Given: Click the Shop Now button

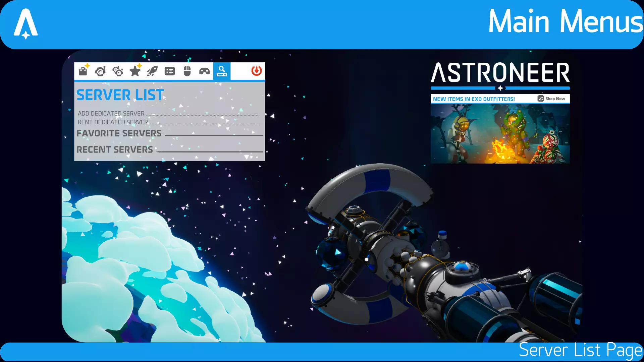Looking at the screenshot, I should coord(551,99).
